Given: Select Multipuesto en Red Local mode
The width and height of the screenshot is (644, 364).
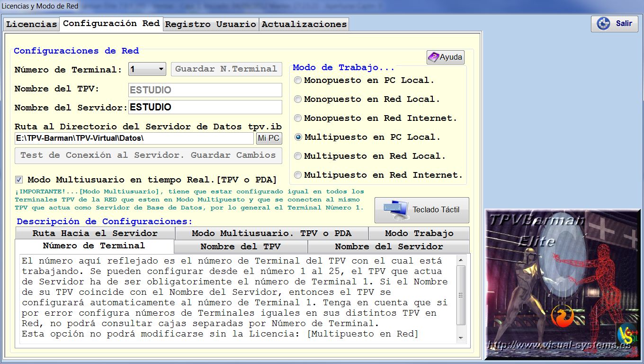Looking at the screenshot, I should click(x=298, y=156).
